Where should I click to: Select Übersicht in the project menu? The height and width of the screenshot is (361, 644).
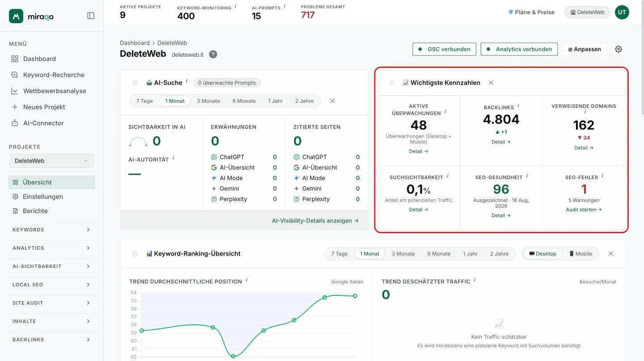click(x=51, y=182)
